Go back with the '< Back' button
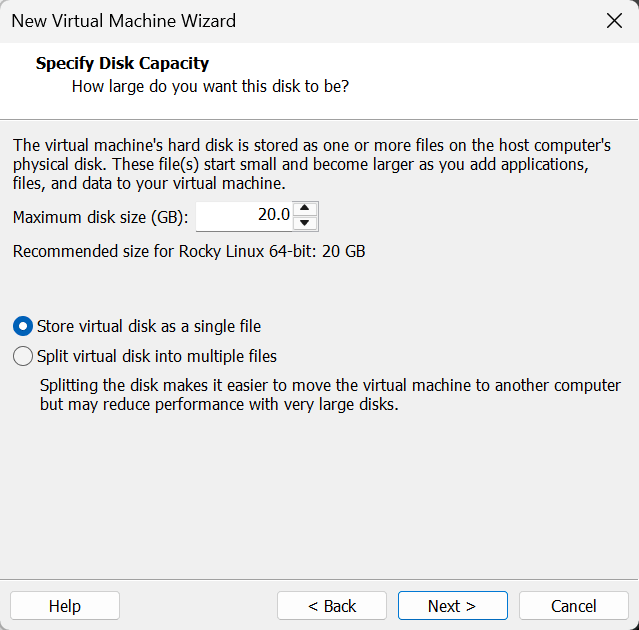This screenshot has height=630, width=639. pyautogui.click(x=332, y=606)
